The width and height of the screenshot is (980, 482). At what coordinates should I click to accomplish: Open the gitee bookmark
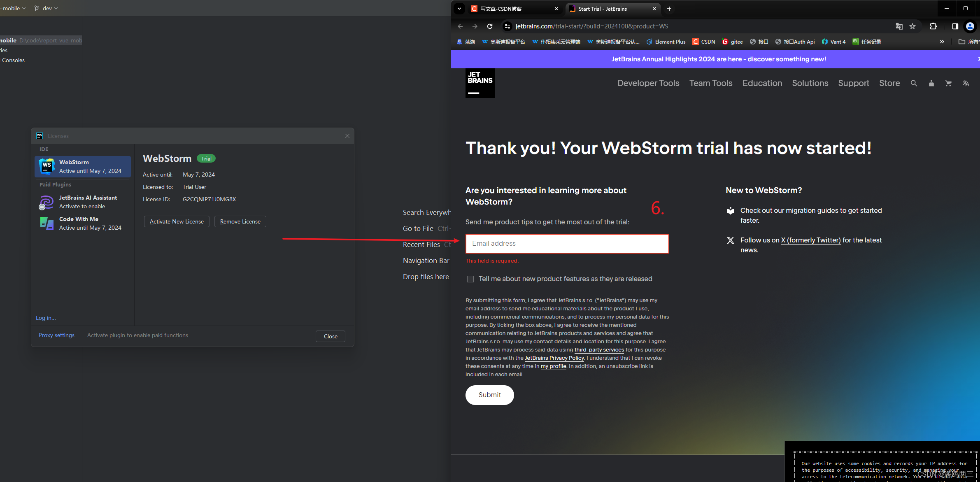coord(733,42)
